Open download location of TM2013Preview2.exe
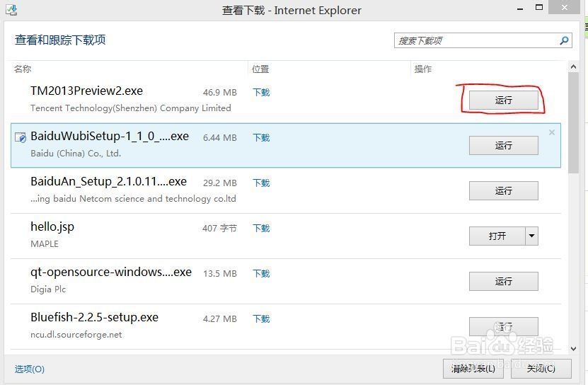This screenshot has width=588, height=385. 261,92
